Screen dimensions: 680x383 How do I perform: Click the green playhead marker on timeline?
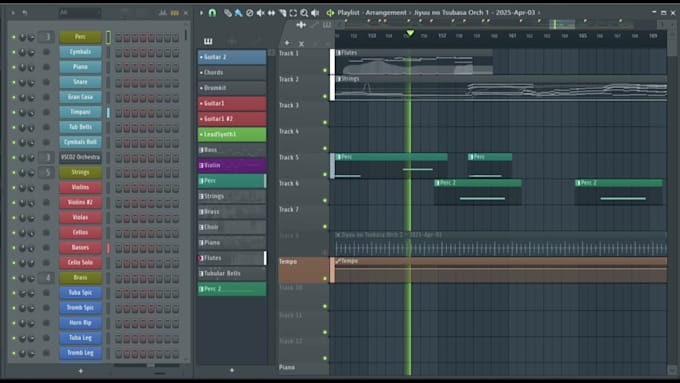click(x=410, y=33)
